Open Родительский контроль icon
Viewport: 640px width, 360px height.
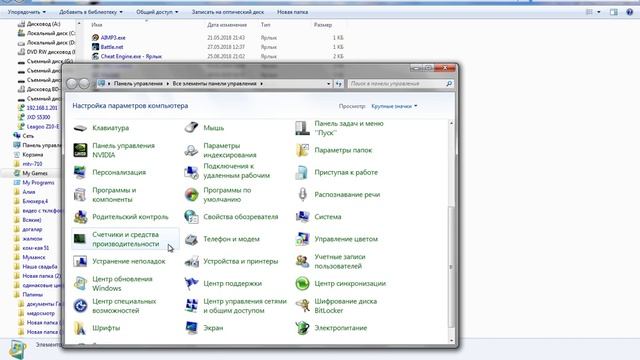[x=80, y=217]
